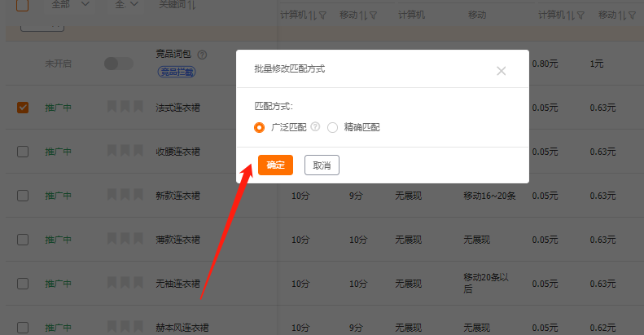Click 推广中 status in 法式连衣裙 row

tap(58, 108)
